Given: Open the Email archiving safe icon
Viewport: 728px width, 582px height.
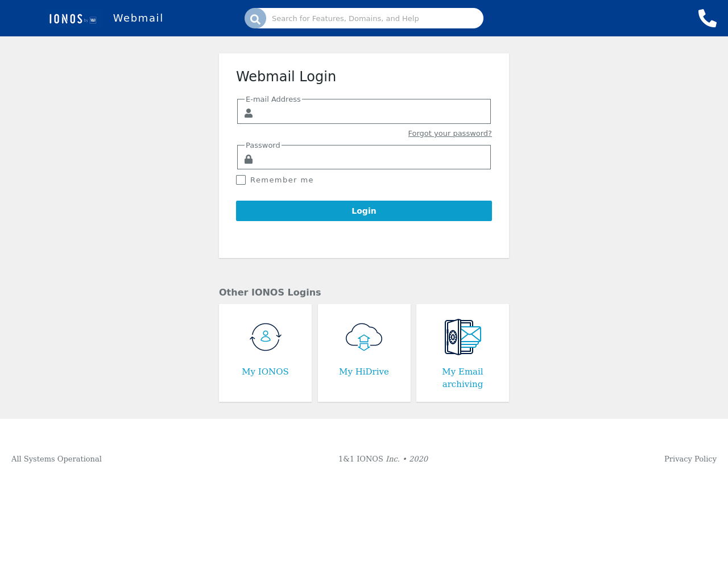Looking at the screenshot, I should [463, 337].
